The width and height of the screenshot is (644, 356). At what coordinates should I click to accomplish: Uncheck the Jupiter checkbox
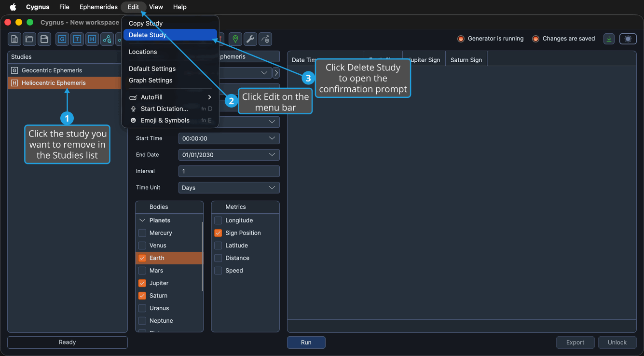(142, 283)
